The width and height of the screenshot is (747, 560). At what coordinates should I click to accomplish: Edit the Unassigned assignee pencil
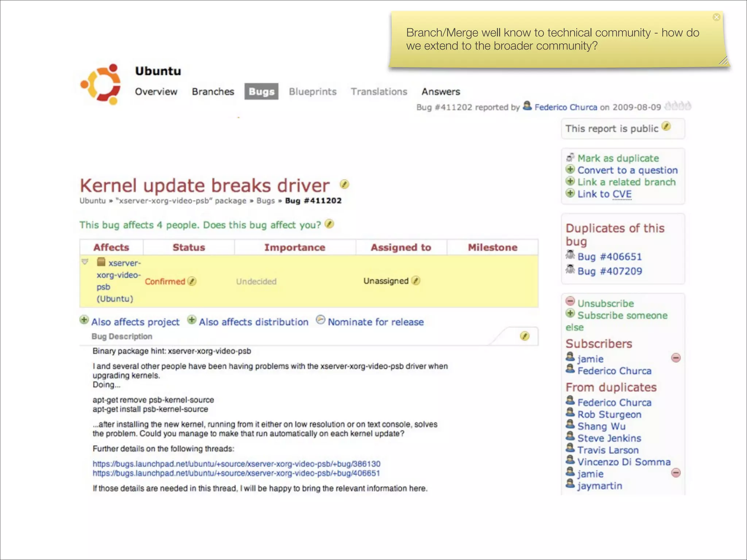(416, 280)
